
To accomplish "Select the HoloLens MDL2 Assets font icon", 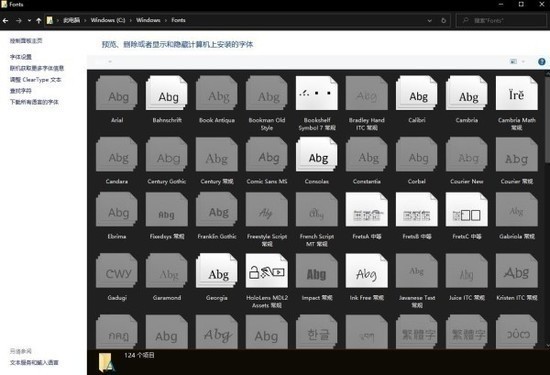I will point(267,271).
